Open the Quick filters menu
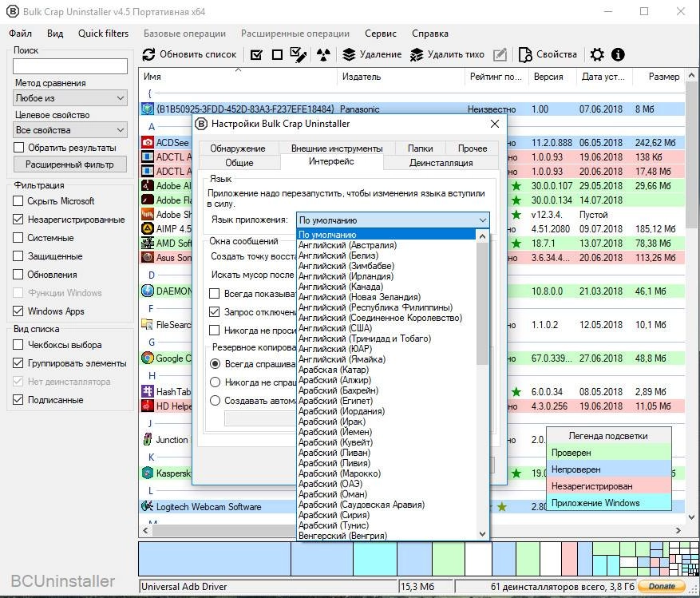 tap(103, 34)
